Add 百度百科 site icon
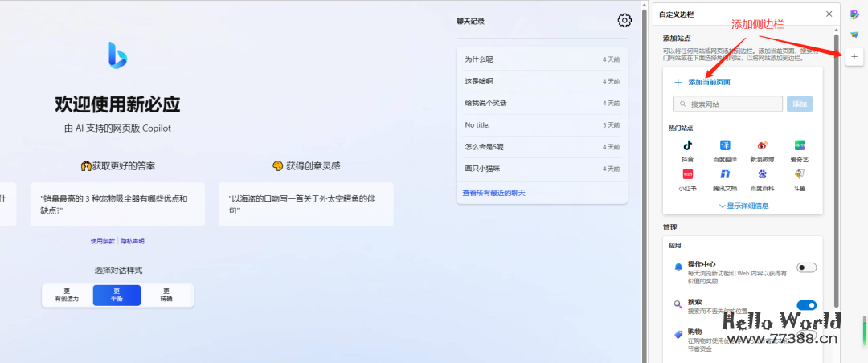The image size is (868, 363). [x=762, y=173]
